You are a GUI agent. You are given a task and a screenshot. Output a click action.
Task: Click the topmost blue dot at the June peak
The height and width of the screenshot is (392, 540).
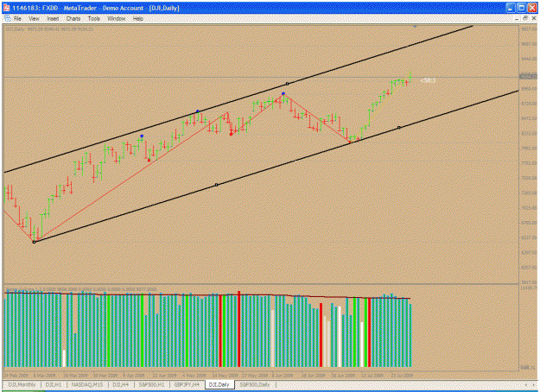pyautogui.click(x=283, y=93)
